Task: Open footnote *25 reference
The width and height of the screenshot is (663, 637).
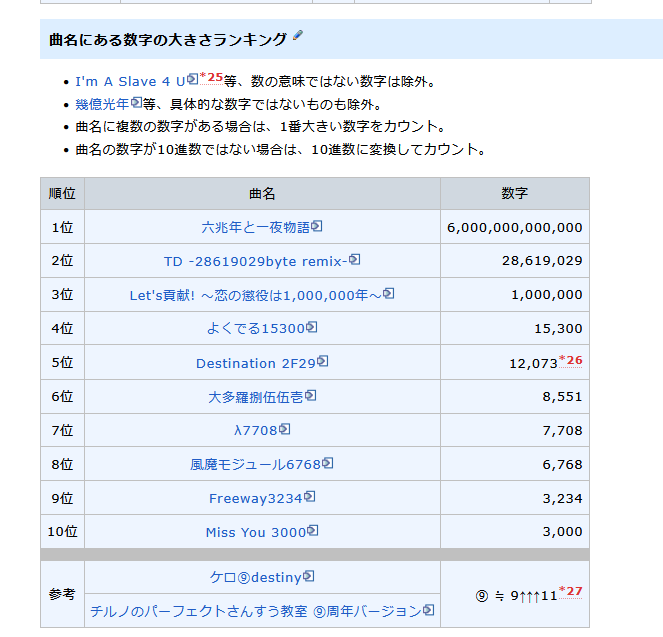Action: point(211,78)
